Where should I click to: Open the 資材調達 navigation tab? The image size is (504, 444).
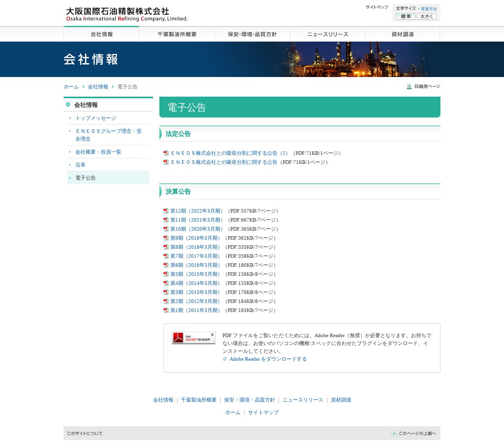[x=403, y=34]
